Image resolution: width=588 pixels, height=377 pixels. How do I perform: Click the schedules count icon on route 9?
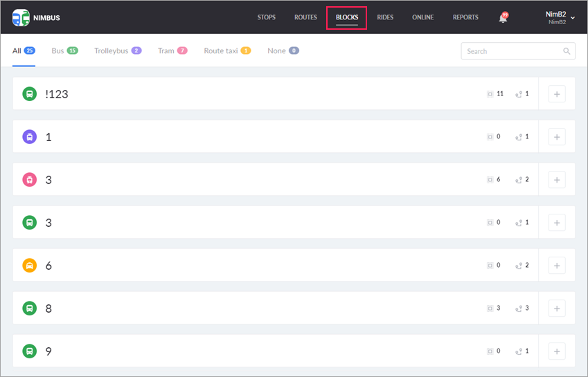pyautogui.click(x=519, y=351)
